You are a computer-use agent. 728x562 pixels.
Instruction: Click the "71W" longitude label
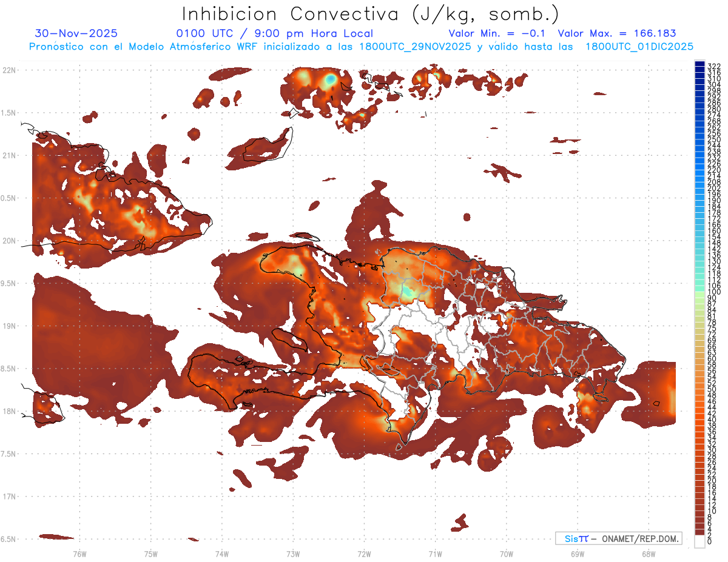(435, 554)
